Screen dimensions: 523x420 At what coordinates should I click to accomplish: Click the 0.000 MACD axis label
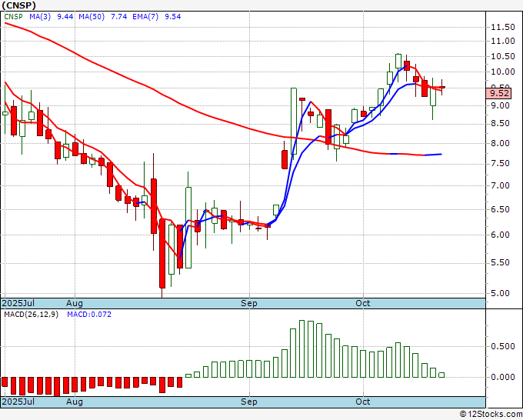pos(503,377)
